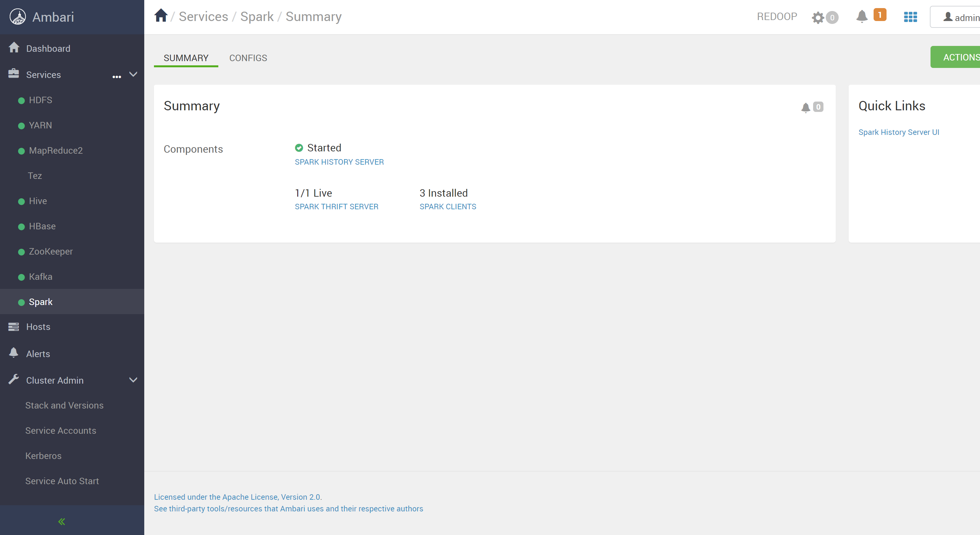Click the orange alert count badge
The image size is (980, 535).
click(x=879, y=15)
